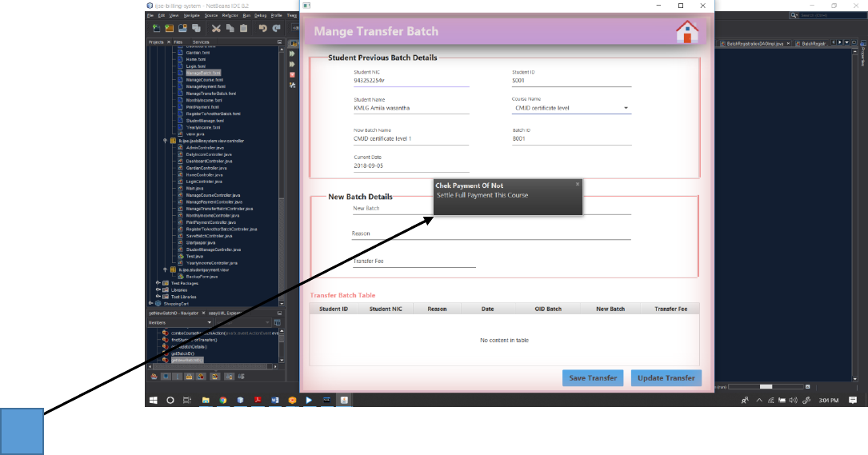Click the Redo arrow in the NetBeans toolbar

click(x=276, y=28)
